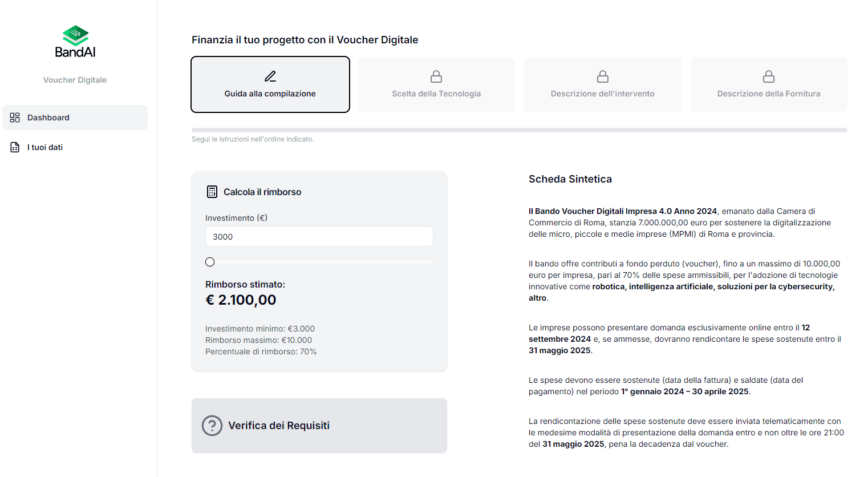Image resolution: width=868 pixels, height=477 pixels.
Task: Focus the Investimento (€) input field
Action: click(x=319, y=237)
